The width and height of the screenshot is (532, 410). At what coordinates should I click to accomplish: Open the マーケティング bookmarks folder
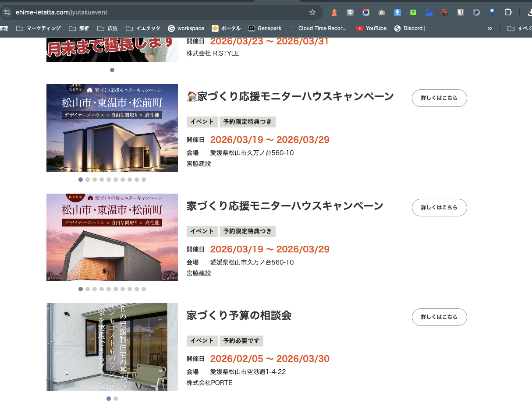coord(39,28)
